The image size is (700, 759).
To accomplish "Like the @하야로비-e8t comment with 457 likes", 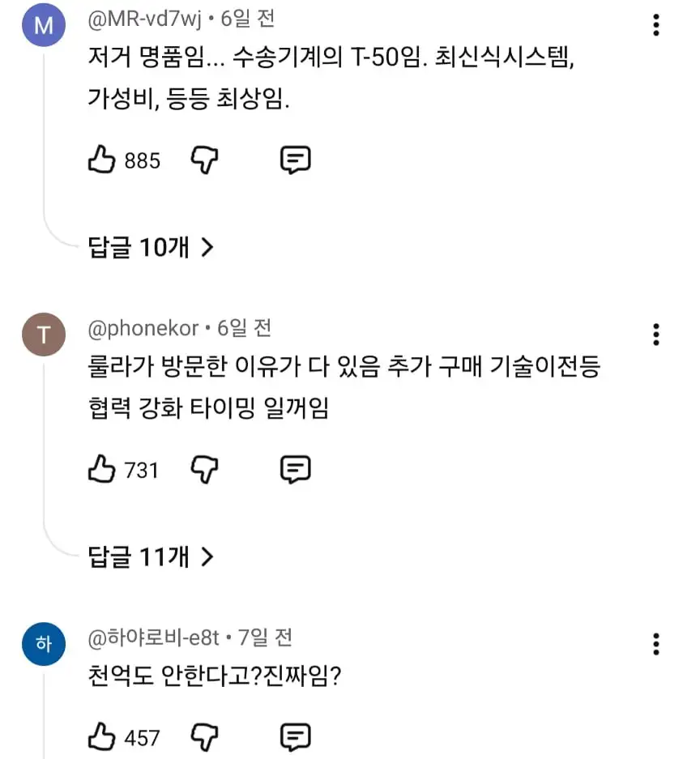I will coord(101,737).
